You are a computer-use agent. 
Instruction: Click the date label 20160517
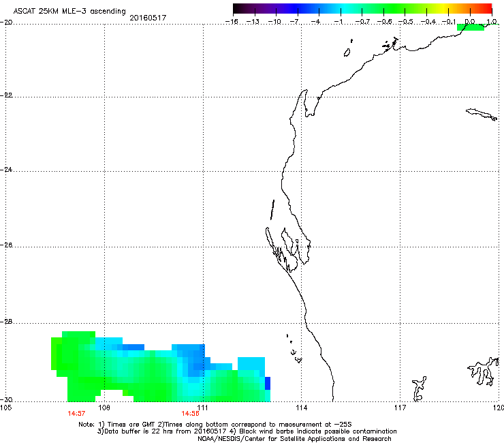pos(148,18)
